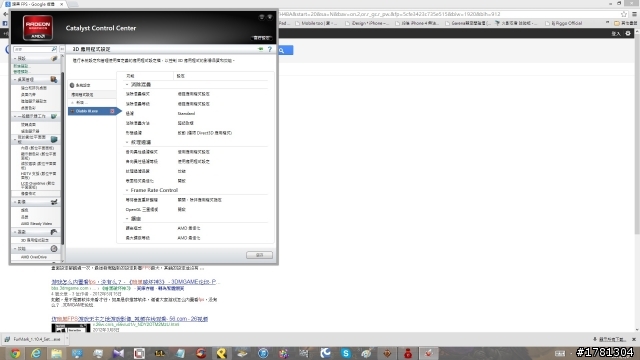Remove the Diablo III.exe profile via red icon
640x360 pixels.
point(112,111)
